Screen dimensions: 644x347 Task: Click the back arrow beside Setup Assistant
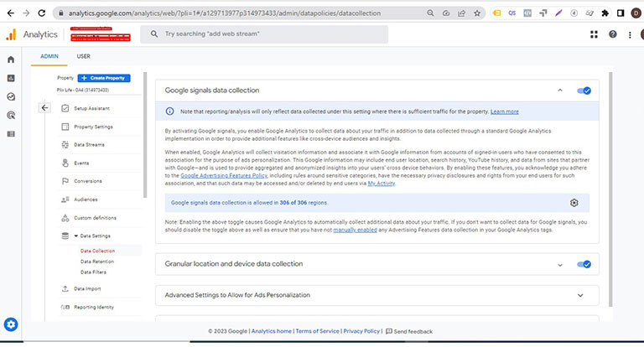[44, 108]
